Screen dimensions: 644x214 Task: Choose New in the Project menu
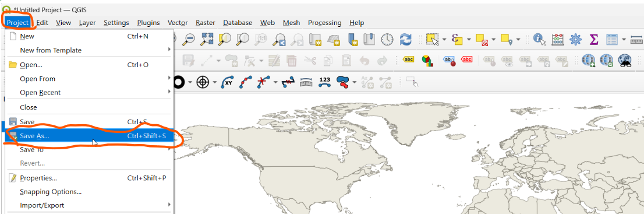click(89, 36)
